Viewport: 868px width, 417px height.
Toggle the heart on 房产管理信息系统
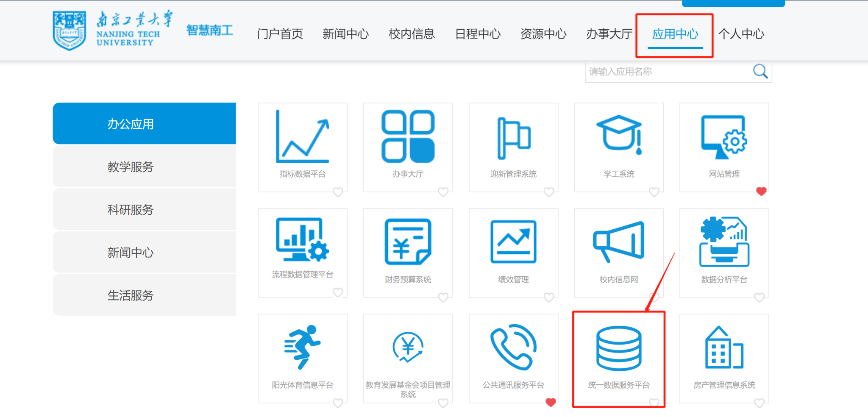click(759, 403)
